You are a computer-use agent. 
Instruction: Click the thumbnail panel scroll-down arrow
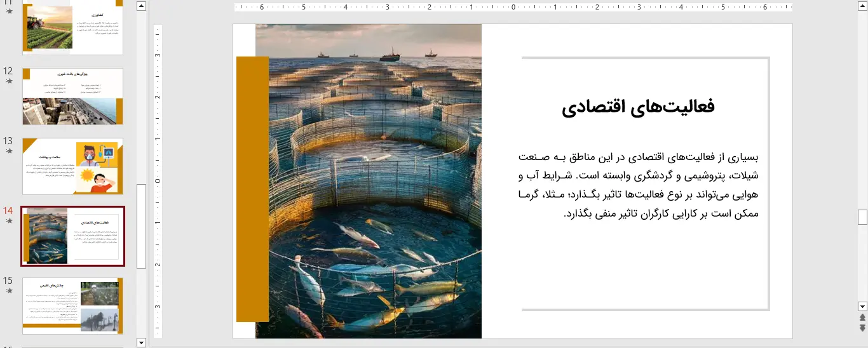pos(141,342)
